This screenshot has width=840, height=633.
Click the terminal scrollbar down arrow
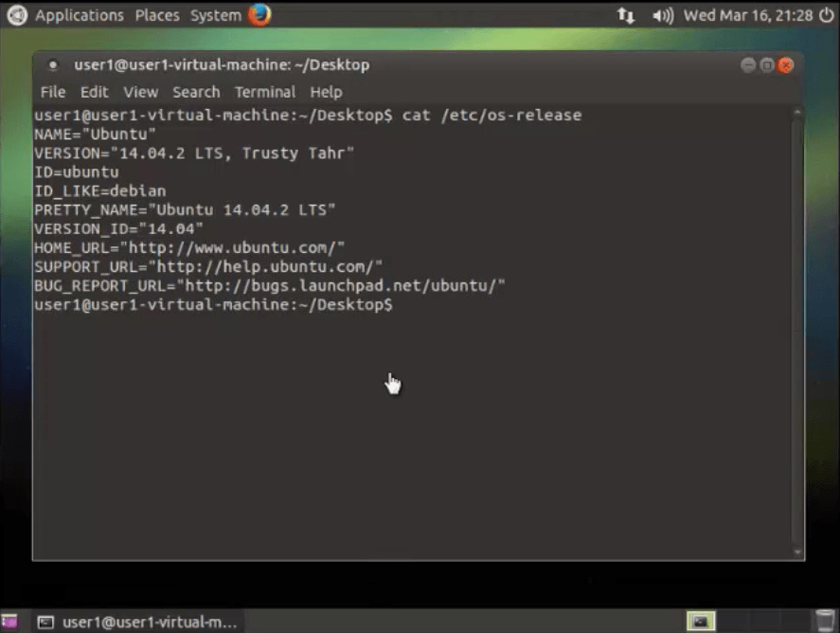797,552
